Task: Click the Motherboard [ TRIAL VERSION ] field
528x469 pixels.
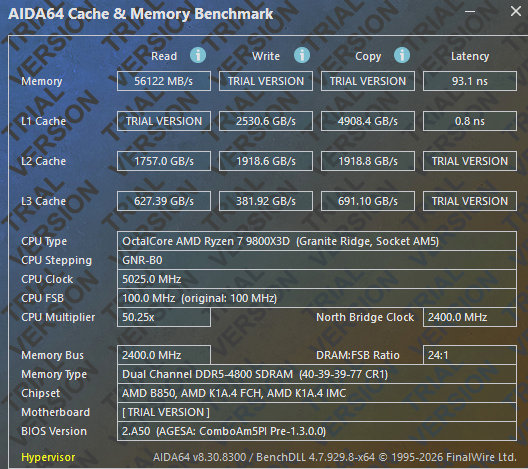Action: coord(317,412)
